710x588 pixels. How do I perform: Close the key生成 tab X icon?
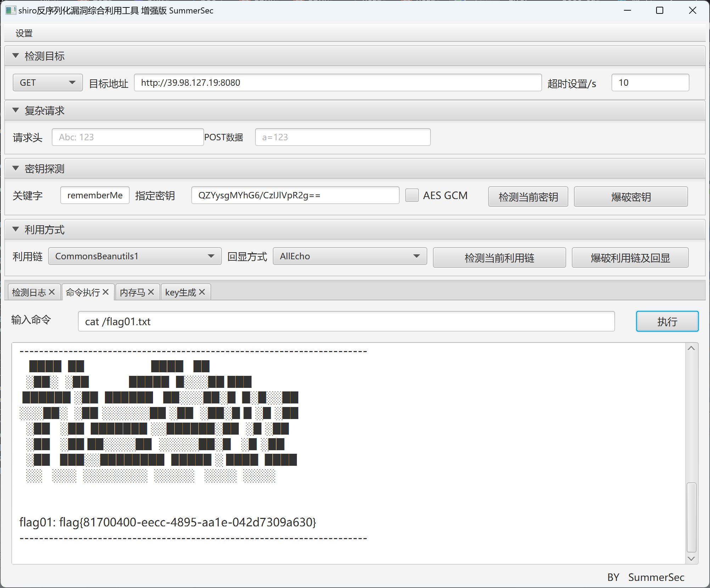click(202, 292)
